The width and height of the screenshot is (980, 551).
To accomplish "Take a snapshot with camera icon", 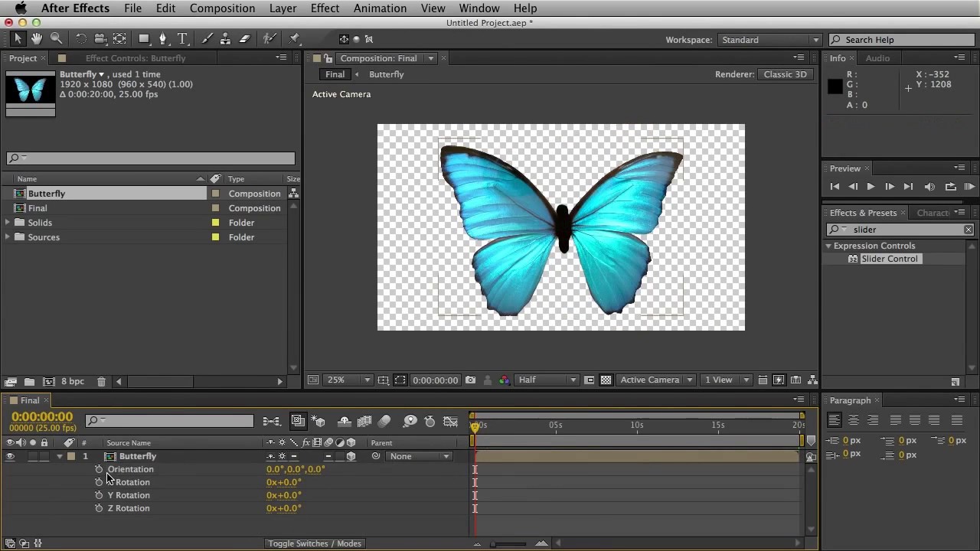I will coord(470,380).
